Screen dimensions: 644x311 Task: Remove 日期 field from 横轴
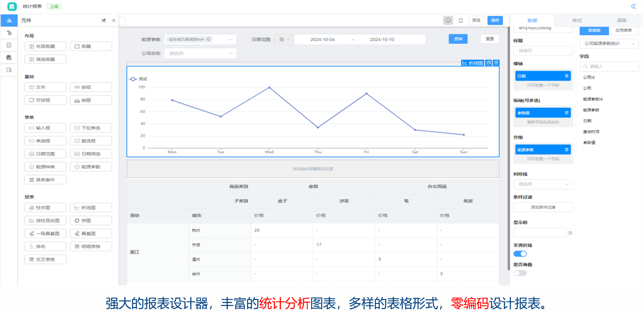coord(567,76)
